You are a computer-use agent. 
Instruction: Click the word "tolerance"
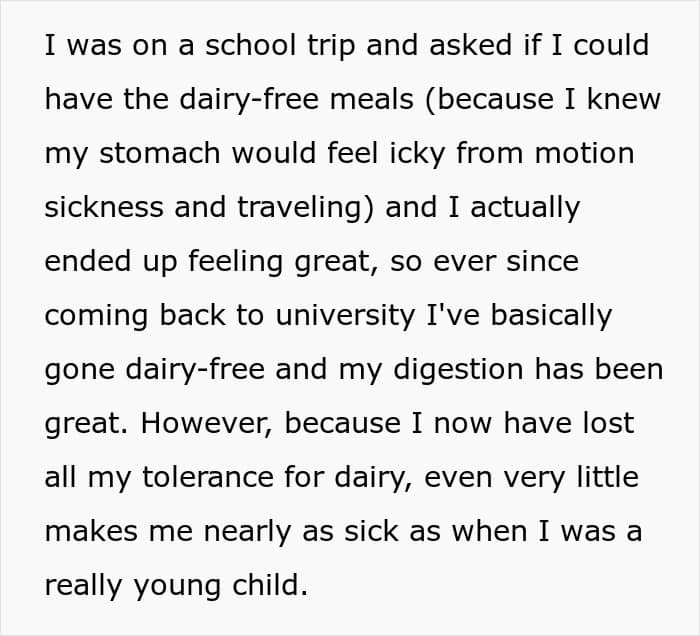[208, 477]
